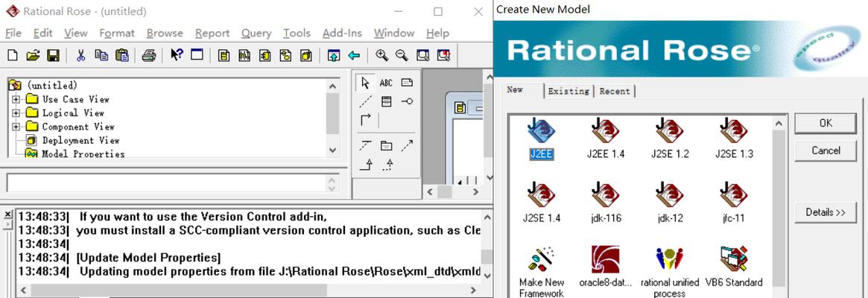The height and width of the screenshot is (298, 868).
Task: Click the Browse Parent icon
Action: coord(333,55)
